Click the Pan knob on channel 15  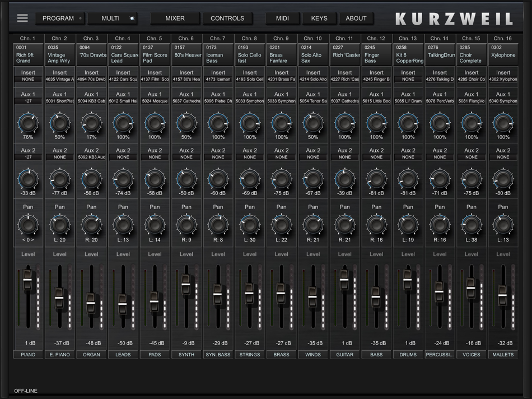[472, 225]
